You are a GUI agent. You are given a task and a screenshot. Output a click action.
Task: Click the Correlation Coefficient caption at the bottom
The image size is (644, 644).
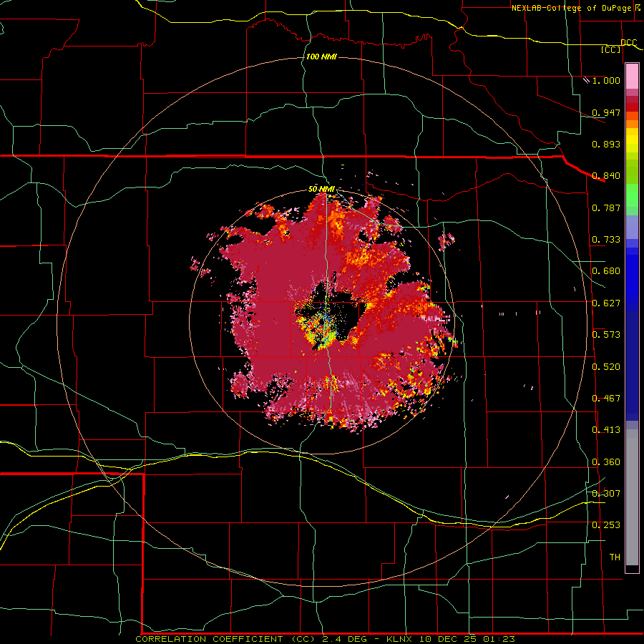326,639
